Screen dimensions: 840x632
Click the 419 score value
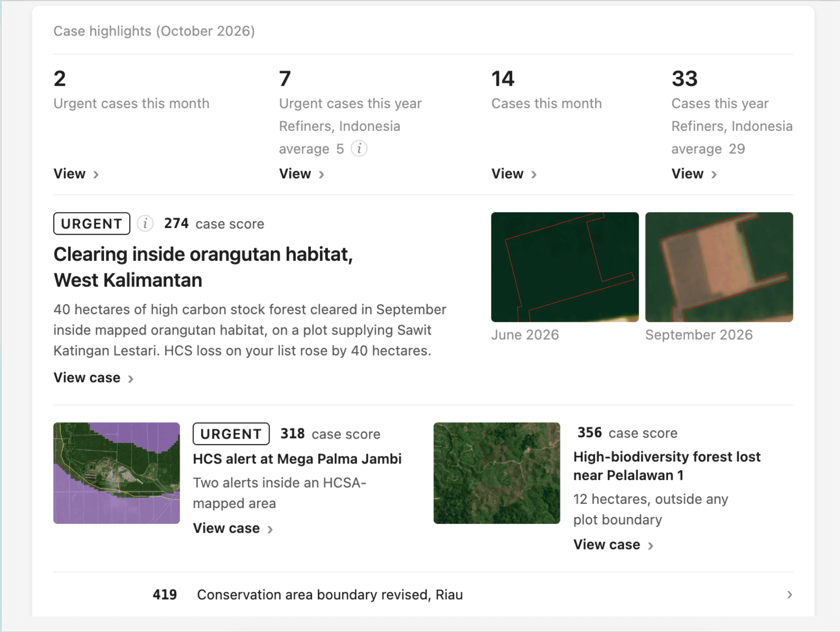coord(165,595)
